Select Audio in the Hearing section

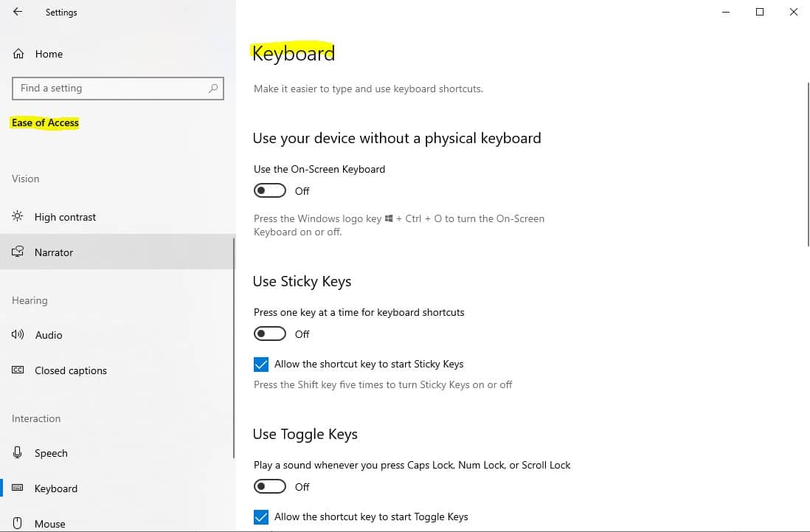(49, 334)
